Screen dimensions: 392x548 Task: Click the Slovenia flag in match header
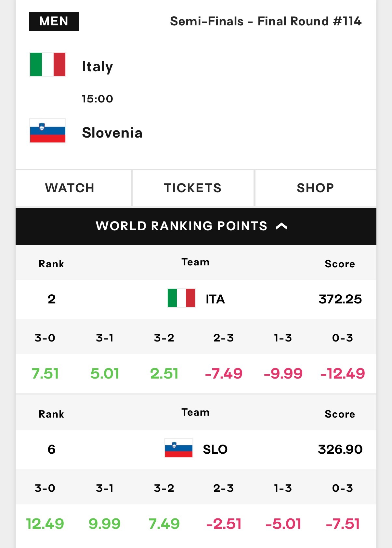[x=48, y=131]
